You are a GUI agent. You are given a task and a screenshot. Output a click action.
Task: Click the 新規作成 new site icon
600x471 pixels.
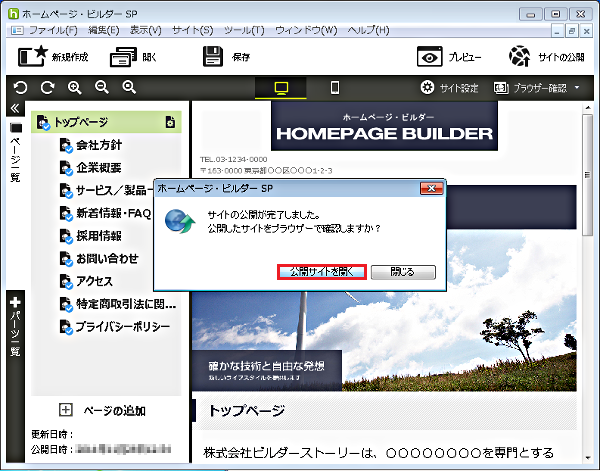(33, 56)
